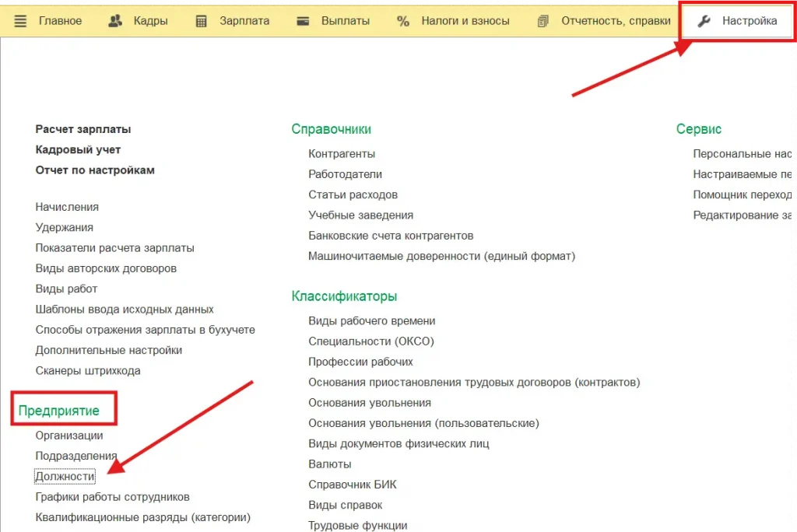Click the hamburger icon beside Главное
This screenshot has height=532, width=797.
tap(20, 21)
